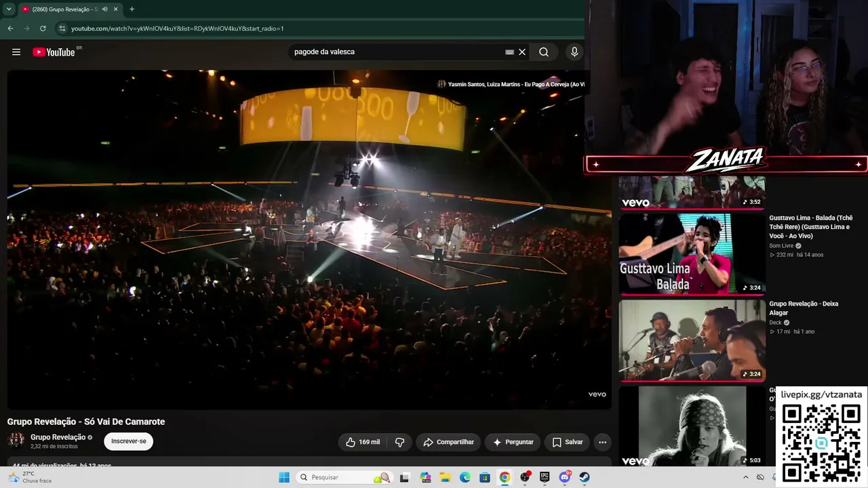Open the black-and-white bandana video thumbnail
Screen dimensions: 868x488
(x=692, y=426)
